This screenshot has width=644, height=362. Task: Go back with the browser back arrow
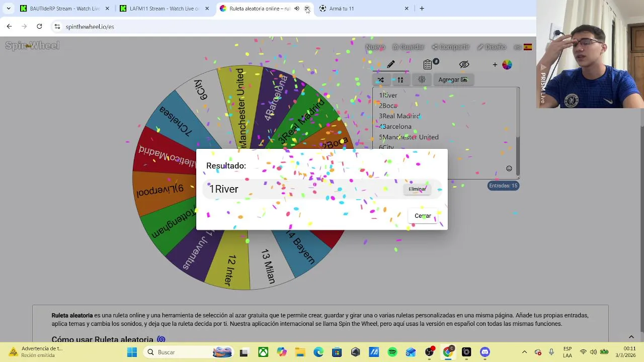9,26
